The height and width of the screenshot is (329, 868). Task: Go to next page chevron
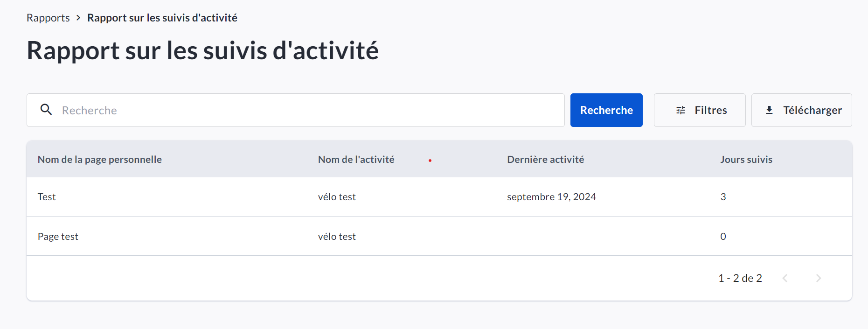[819, 278]
